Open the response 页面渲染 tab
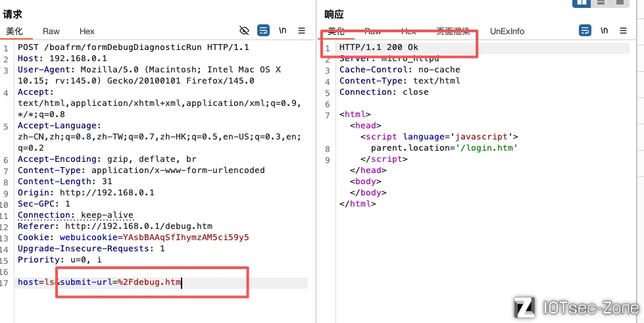 pos(453,31)
